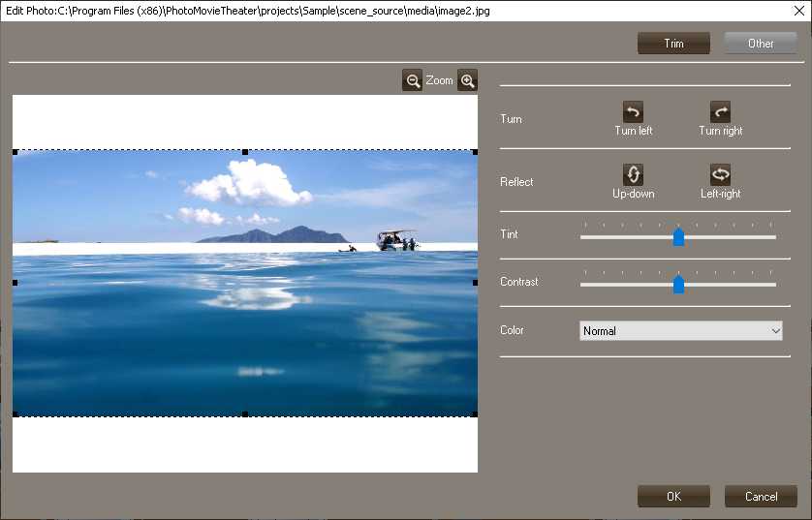Rotate photo with Turn right icon
The height and width of the screenshot is (520, 812).
coord(720,111)
